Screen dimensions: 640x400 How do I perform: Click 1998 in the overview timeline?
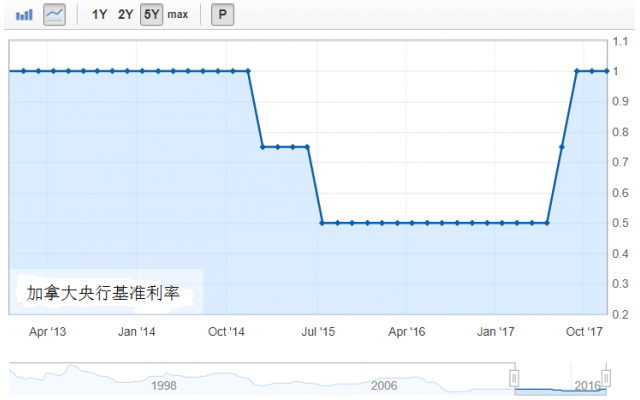point(166,385)
